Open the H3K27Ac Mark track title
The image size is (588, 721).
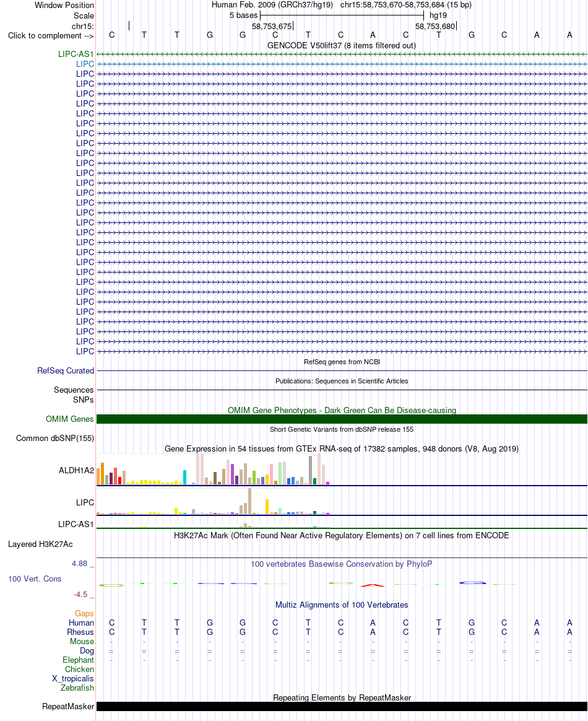tap(341, 536)
